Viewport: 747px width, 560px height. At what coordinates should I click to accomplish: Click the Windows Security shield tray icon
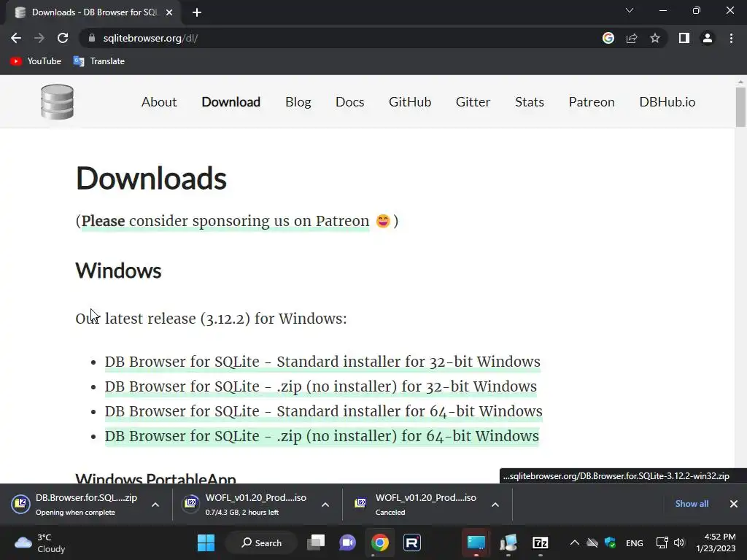click(x=610, y=542)
